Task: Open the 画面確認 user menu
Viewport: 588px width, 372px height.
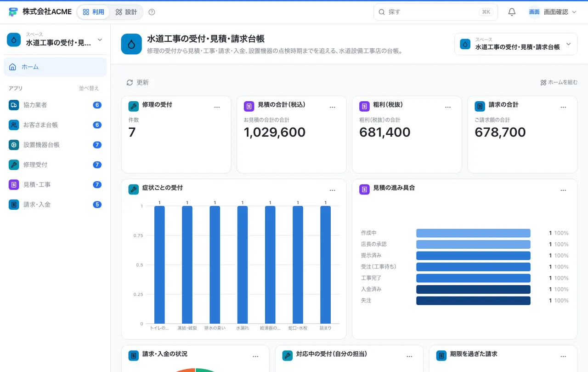Action: tap(553, 12)
